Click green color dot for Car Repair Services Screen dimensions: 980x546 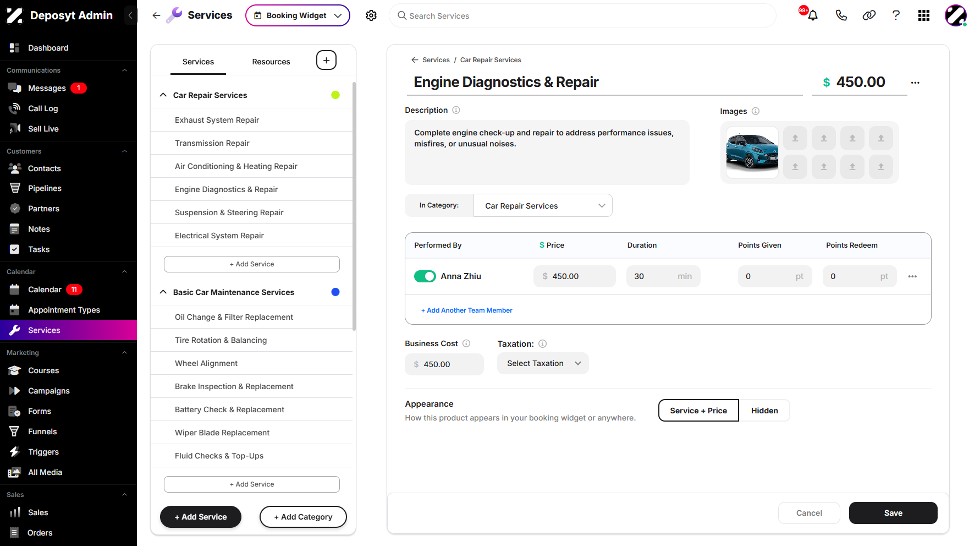click(335, 95)
